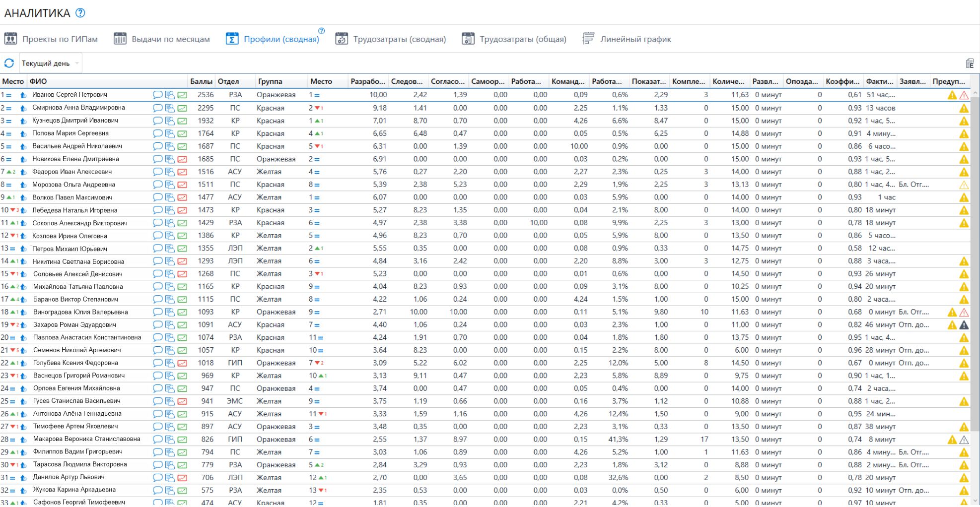Viewport: 980px width, 507px height.
Task: Sort by the Баллы column header
Action: pos(201,81)
